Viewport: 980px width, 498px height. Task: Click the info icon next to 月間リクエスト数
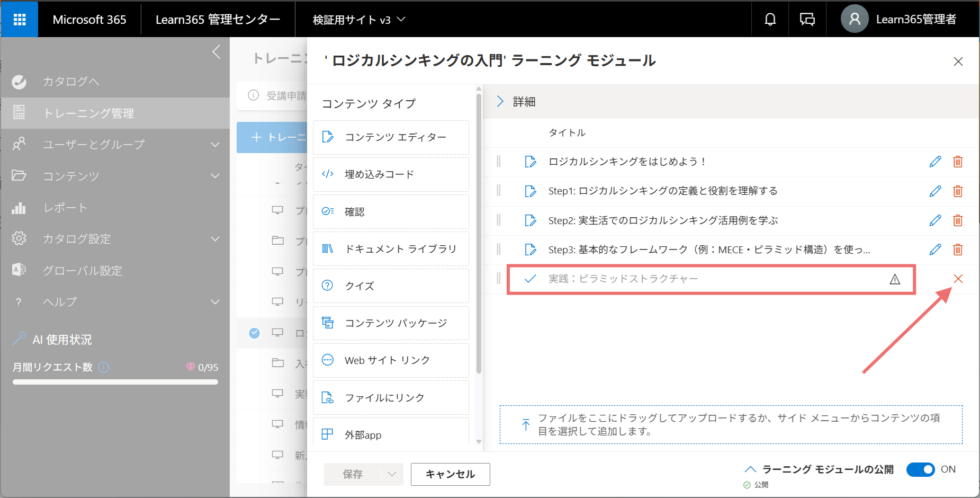104,367
